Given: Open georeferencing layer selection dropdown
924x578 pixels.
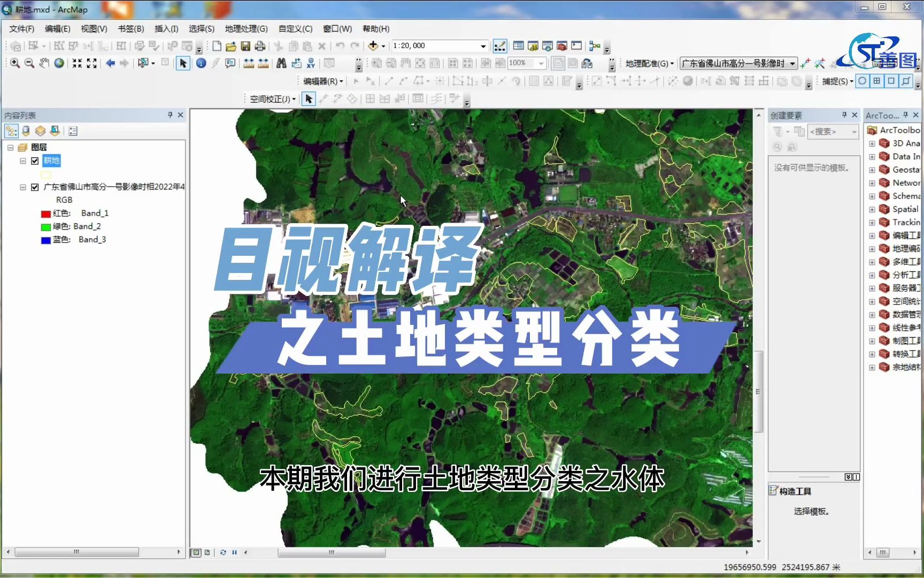Looking at the screenshot, I should pos(792,64).
